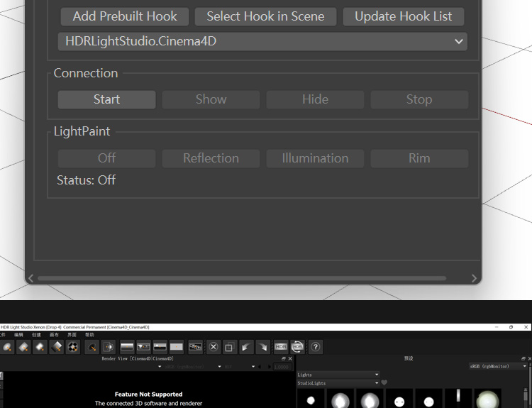Set LightPaint mode to Reflection
The width and height of the screenshot is (532, 408).
coord(211,158)
